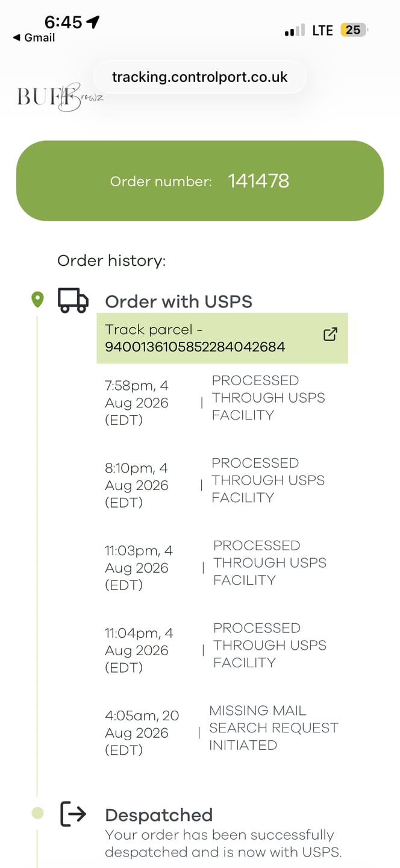The width and height of the screenshot is (400, 868).
Task: Tap the green Order number 141478 banner
Action: pyautogui.click(x=200, y=181)
